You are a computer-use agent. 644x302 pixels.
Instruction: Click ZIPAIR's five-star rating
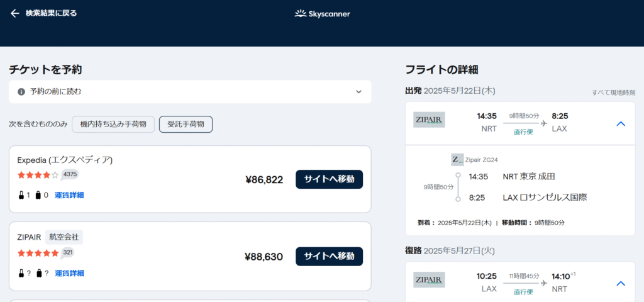click(x=38, y=253)
